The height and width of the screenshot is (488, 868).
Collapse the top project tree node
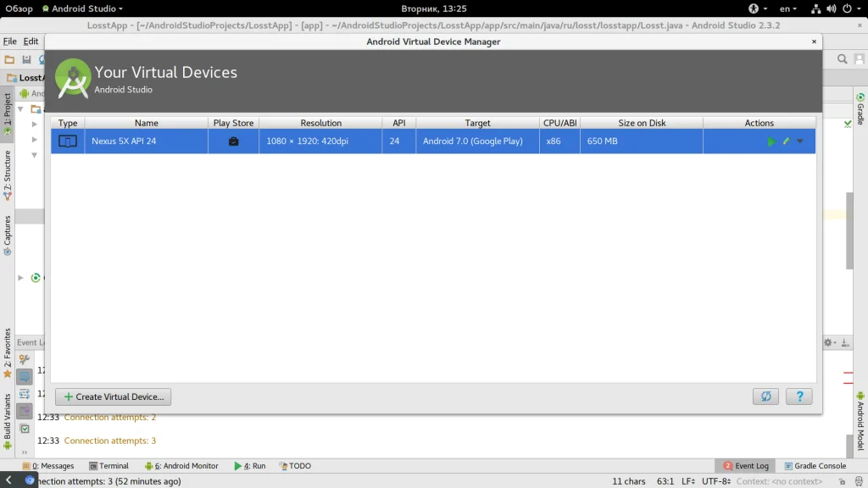coord(20,109)
